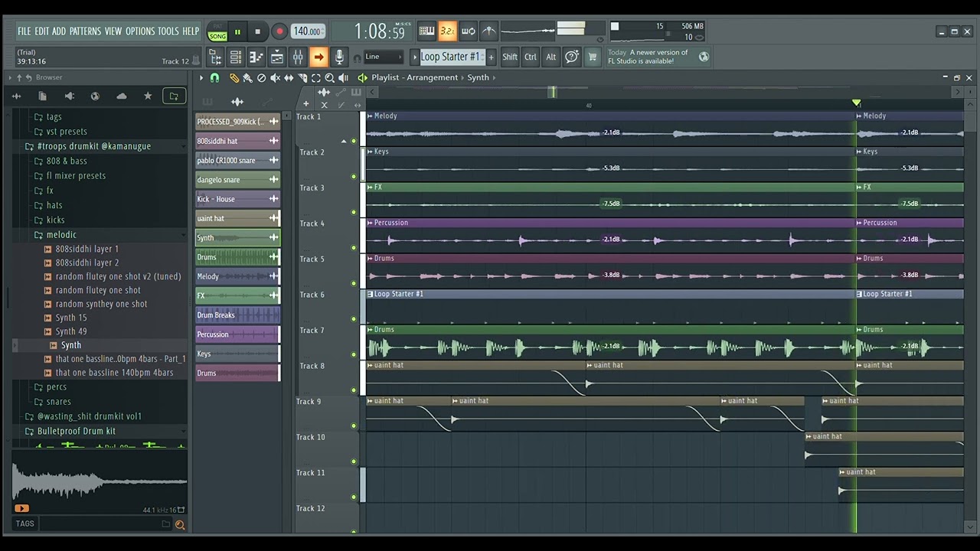Select the playlist zoom tool
Viewport: 980px width, 551px height.
coord(329,78)
